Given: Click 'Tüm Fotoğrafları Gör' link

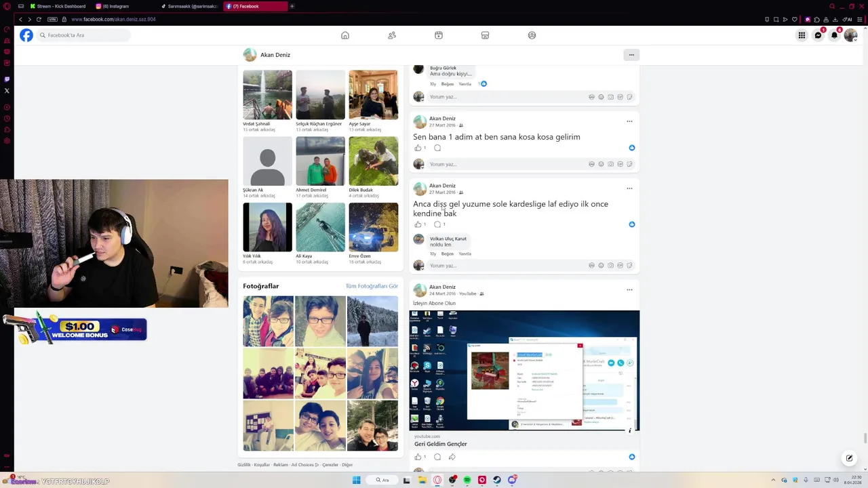Looking at the screenshot, I should click(x=372, y=286).
